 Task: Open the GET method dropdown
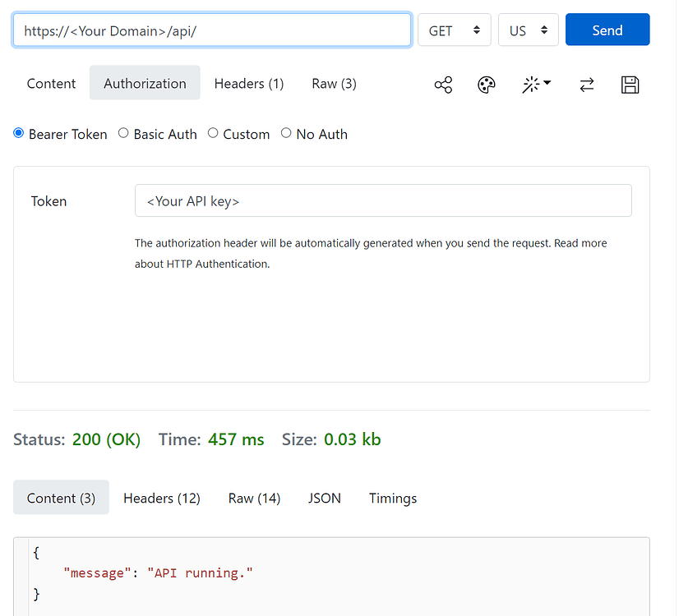(x=454, y=30)
